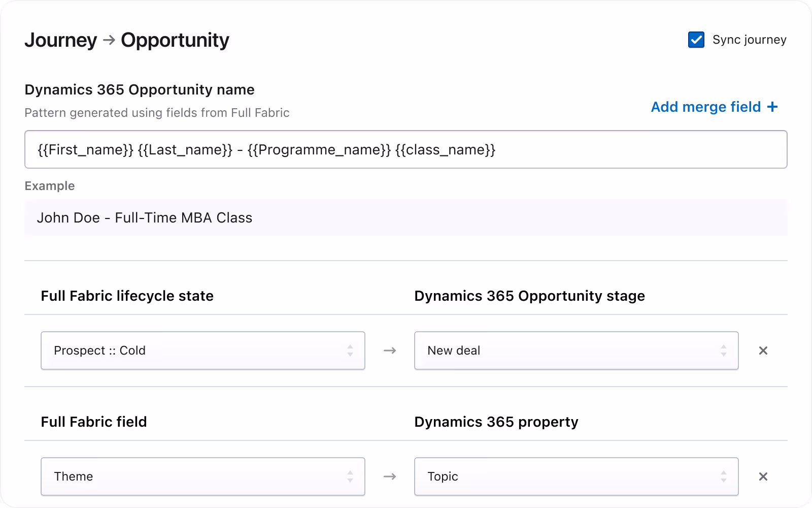Open the Dynamics 365 Opportunity stage dropdown
Screen dimensions: 812x508
pyautogui.click(x=576, y=351)
